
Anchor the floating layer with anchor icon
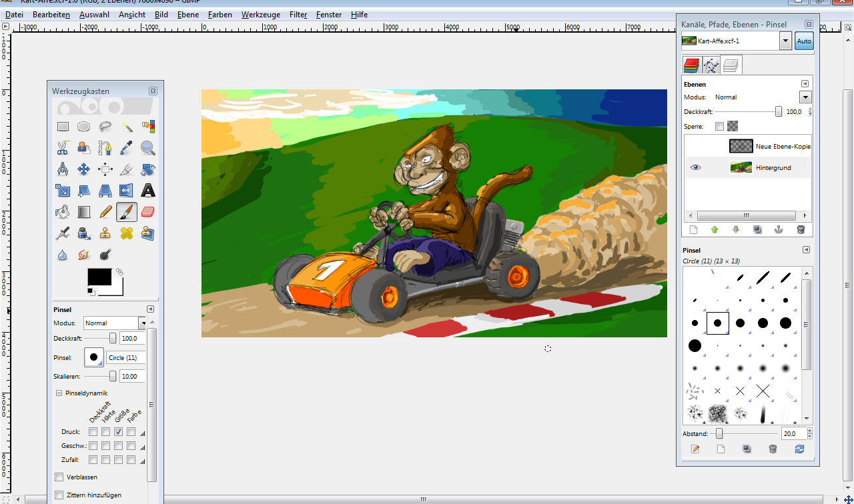click(779, 230)
